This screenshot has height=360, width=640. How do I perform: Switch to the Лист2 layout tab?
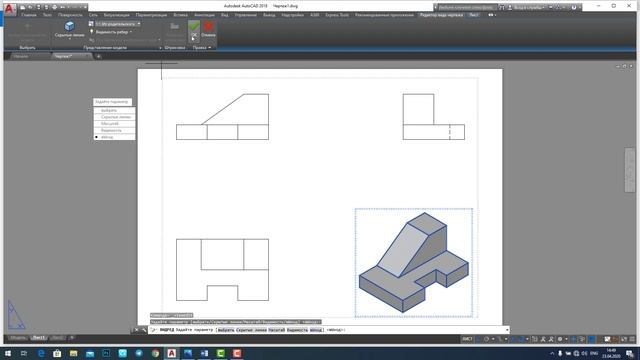pyautogui.click(x=57, y=338)
